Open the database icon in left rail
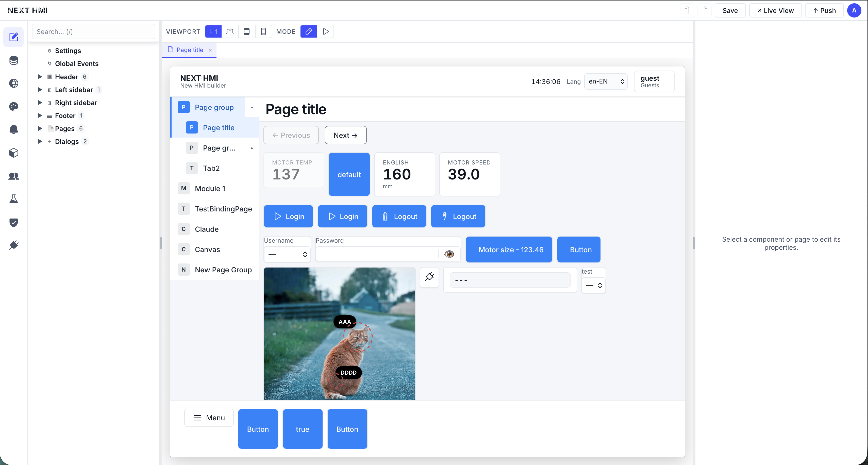868x465 pixels. tap(13, 60)
